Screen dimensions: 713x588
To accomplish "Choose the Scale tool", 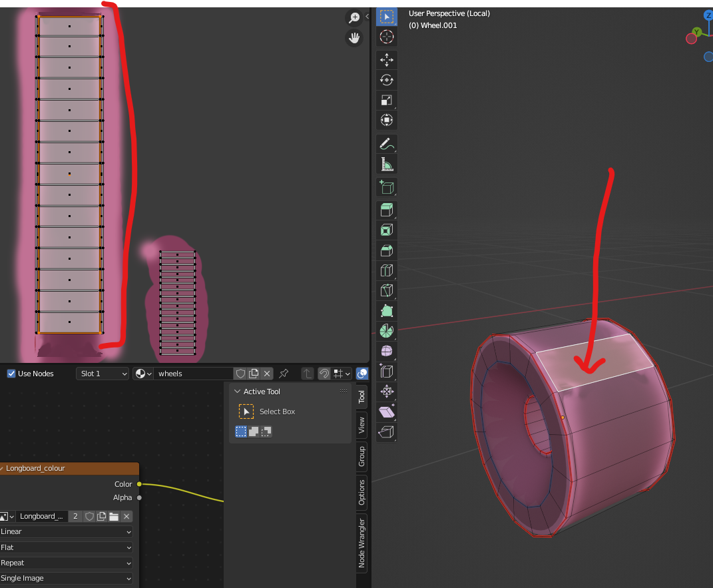I will pyautogui.click(x=386, y=101).
